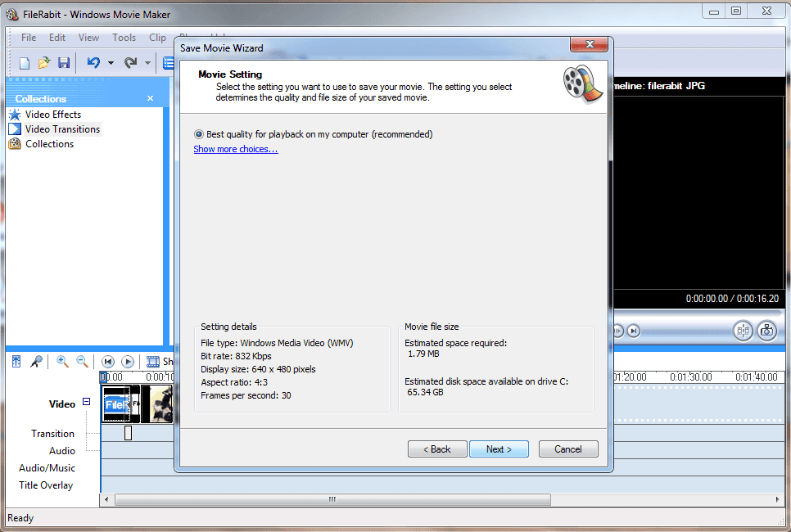The height and width of the screenshot is (532, 791).
Task: Click the 'Ready' status bar text
Action: [x=20, y=518]
